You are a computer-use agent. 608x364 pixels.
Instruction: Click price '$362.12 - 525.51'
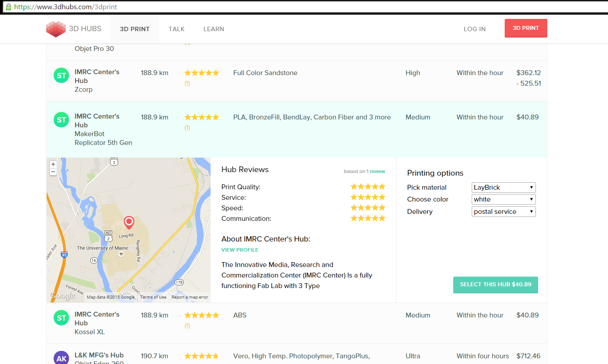[528, 78]
